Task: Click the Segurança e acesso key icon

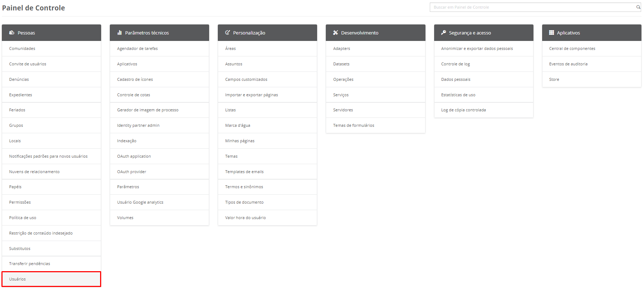Action: pyautogui.click(x=443, y=33)
